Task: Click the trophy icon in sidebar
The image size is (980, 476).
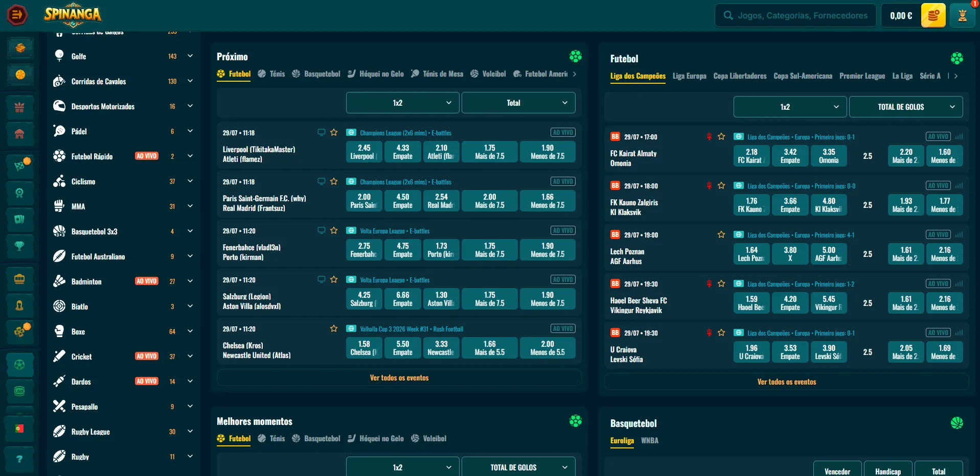Action: point(19,246)
